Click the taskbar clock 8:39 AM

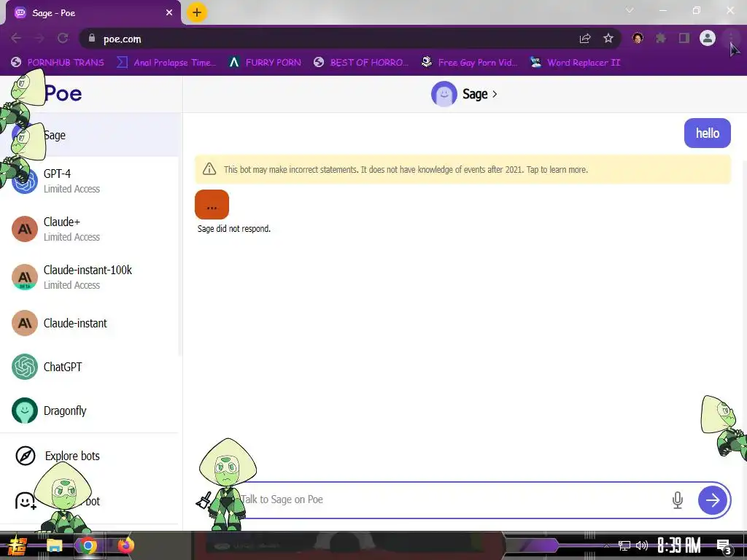click(679, 545)
